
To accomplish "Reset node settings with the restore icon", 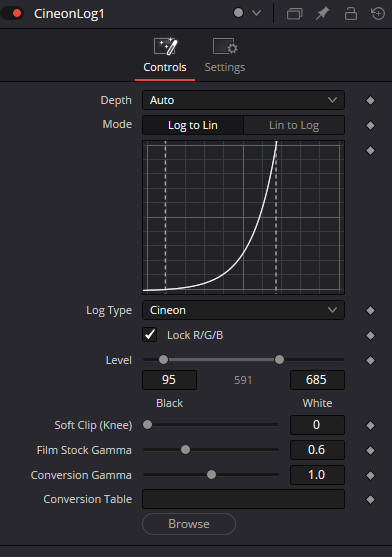I will pos(378,14).
